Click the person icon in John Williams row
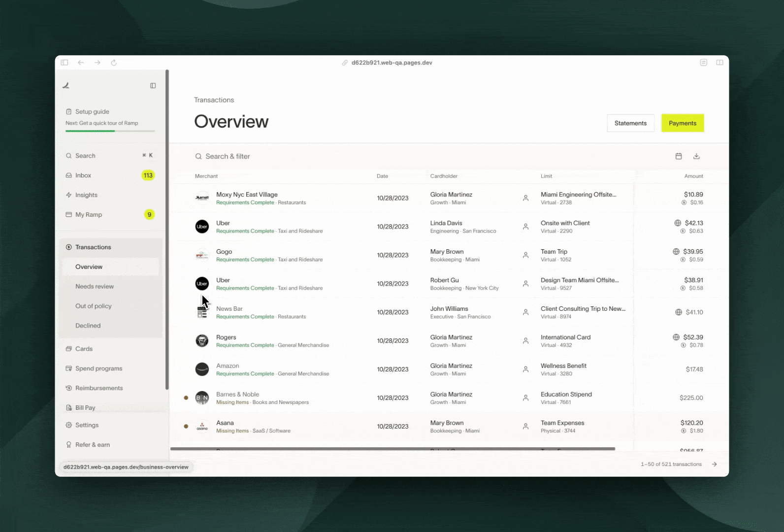The width and height of the screenshot is (784, 532). click(x=525, y=312)
